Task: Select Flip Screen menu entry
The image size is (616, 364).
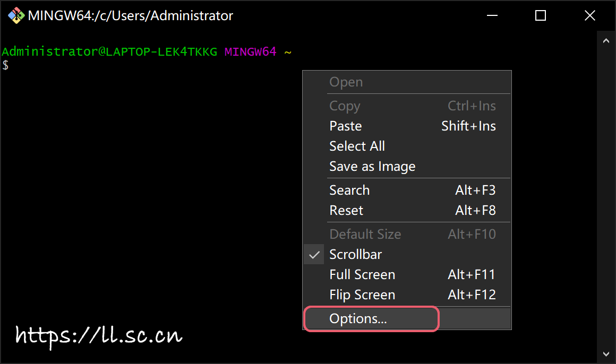Action: (362, 295)
